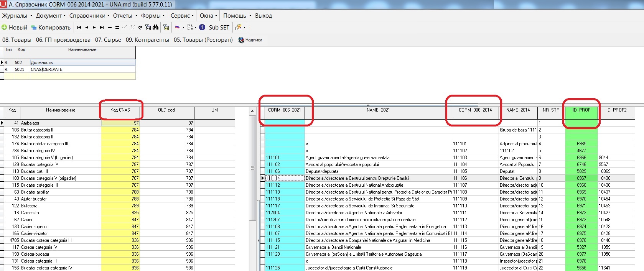Open the 09. Контрагенты shortcut
Screen dimensions: 644x271
[147, 40]
